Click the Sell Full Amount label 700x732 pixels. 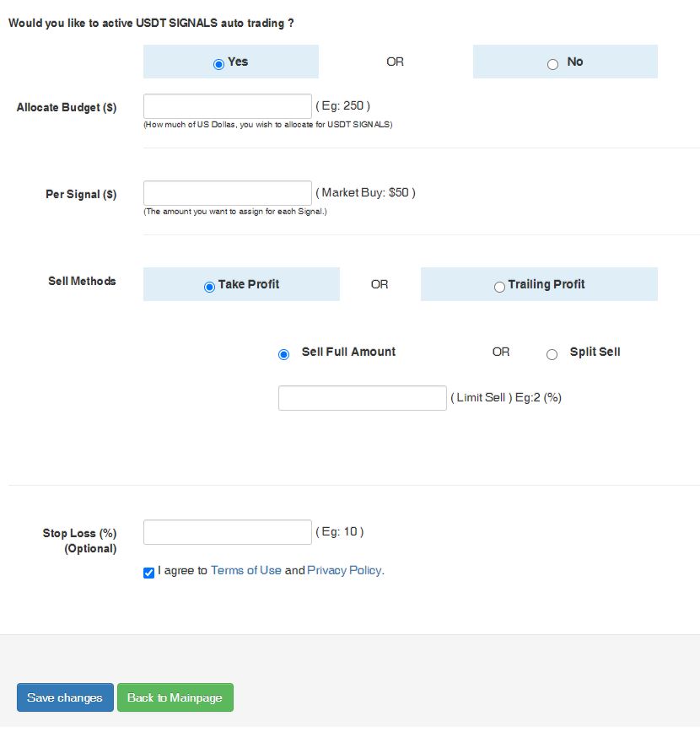(x=348, y=352)
